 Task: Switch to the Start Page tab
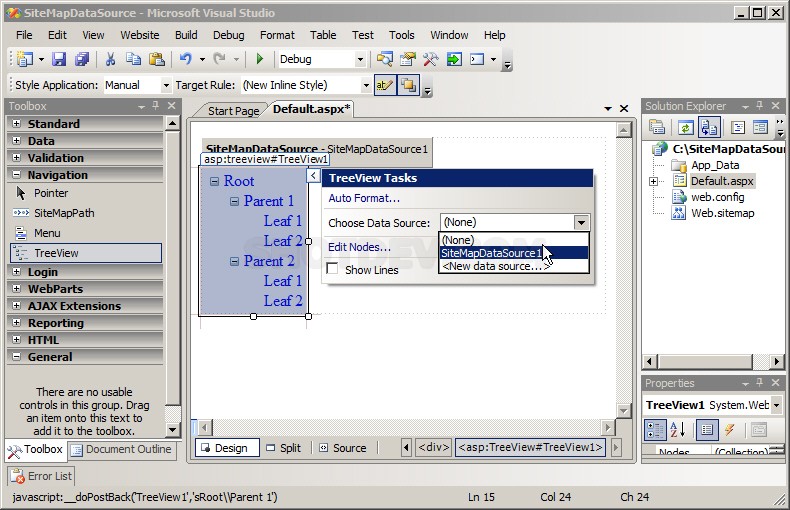click(x=233, y=111)
